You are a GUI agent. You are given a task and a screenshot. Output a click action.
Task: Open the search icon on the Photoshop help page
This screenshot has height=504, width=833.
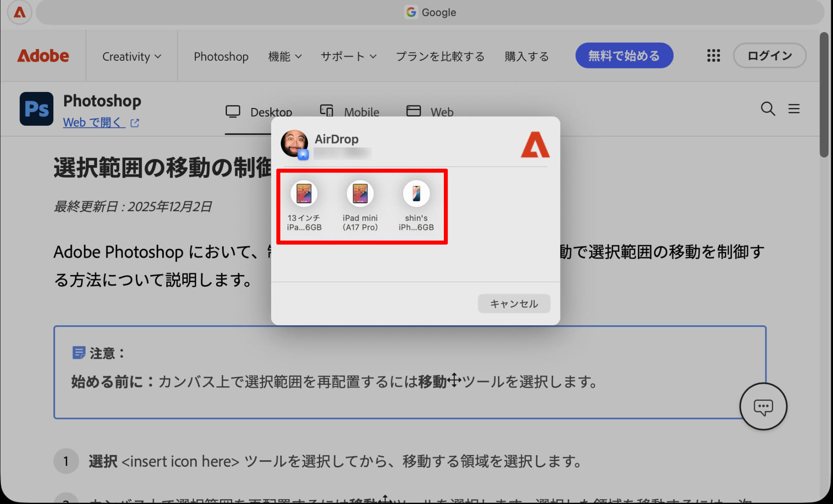click(x=768, y=109)
